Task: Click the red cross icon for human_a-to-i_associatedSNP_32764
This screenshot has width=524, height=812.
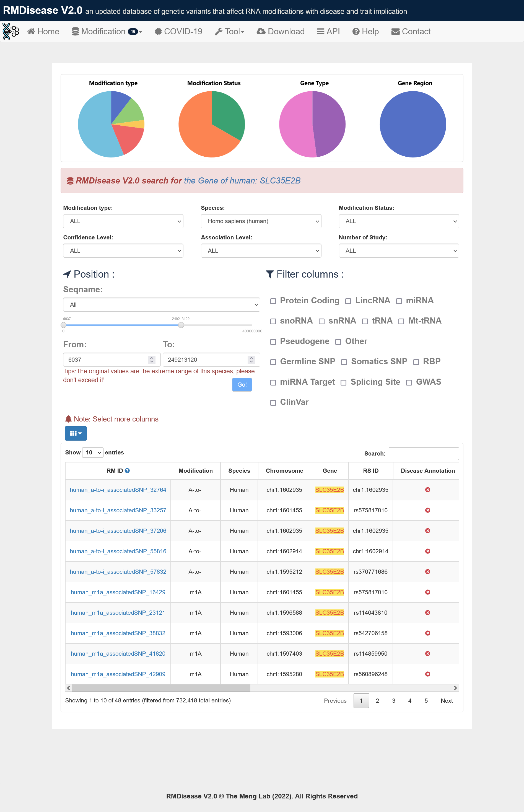Action: point(428,490)
